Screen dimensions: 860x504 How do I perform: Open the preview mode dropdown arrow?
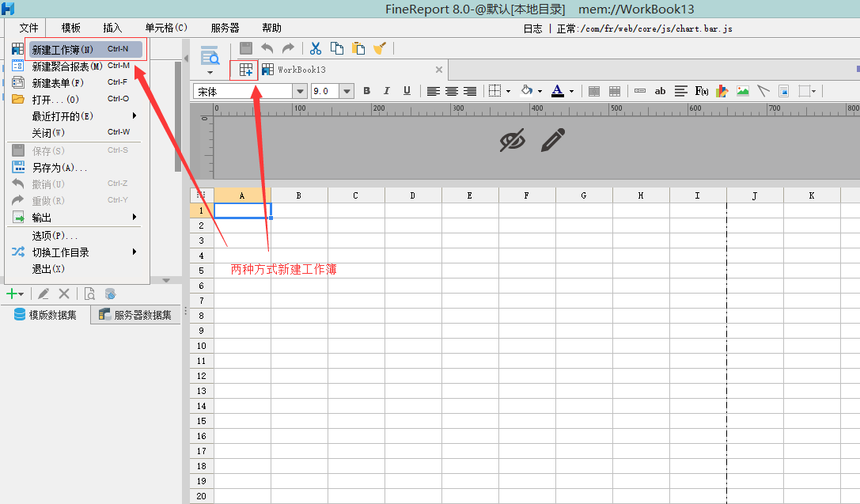point(210,72)
